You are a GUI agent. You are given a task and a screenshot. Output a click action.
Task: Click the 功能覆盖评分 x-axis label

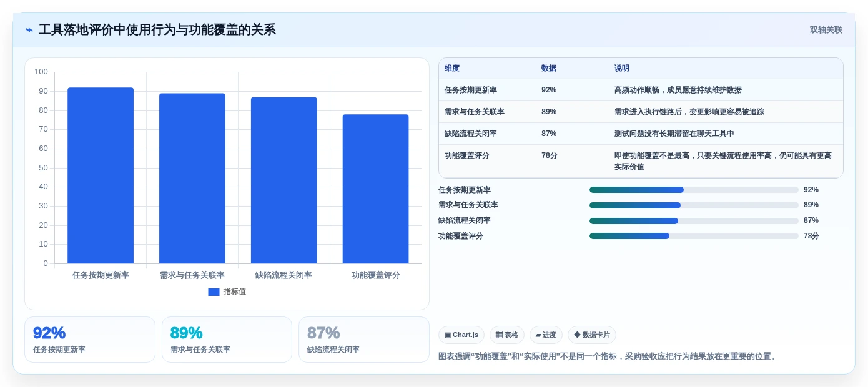(x=375, y=275)
